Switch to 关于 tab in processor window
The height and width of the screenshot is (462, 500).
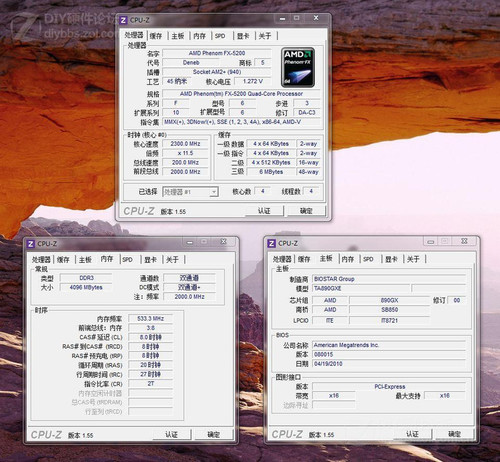coord(265,36)
